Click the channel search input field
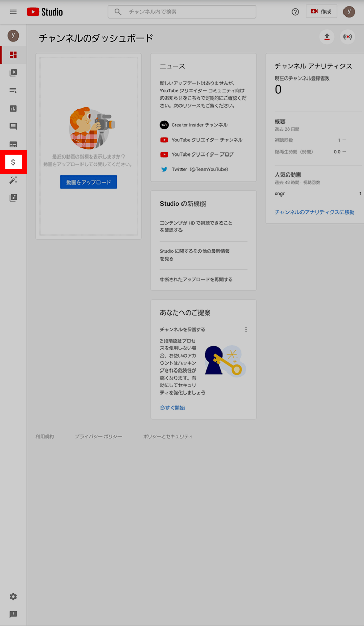364x626 pixels. [x=190, y=12]
